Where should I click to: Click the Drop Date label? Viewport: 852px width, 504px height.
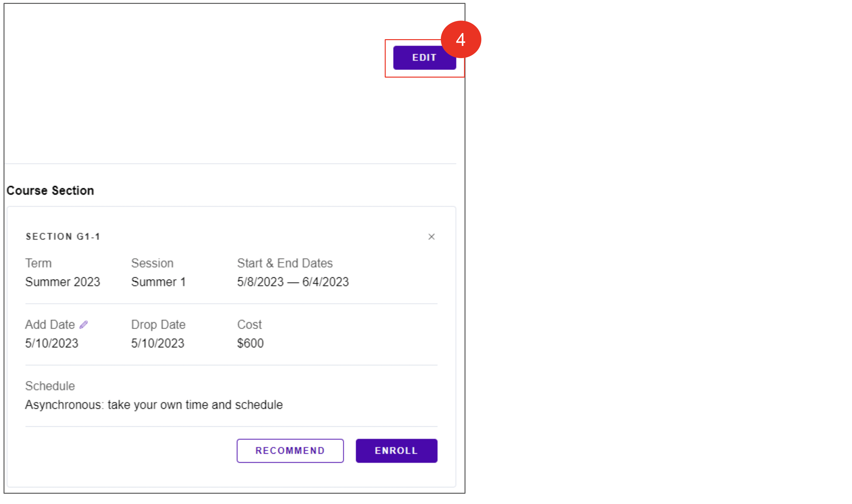(158, 325)
